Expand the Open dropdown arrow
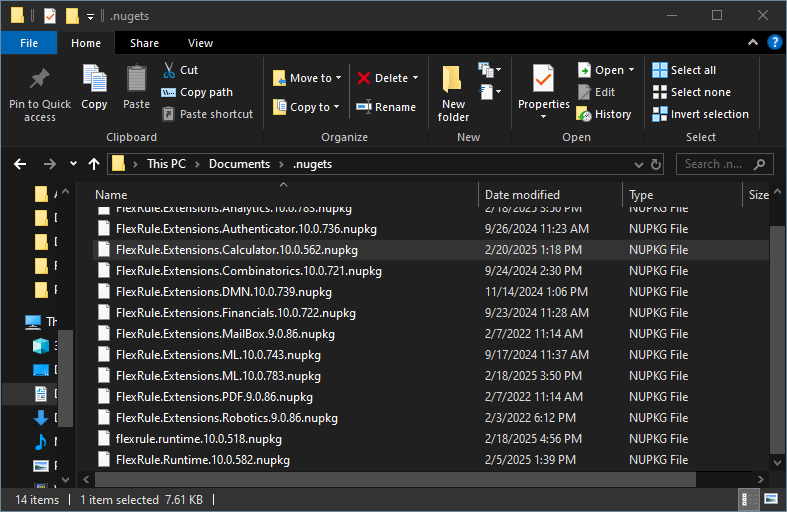The image size is (787, 512). point(631,70)
